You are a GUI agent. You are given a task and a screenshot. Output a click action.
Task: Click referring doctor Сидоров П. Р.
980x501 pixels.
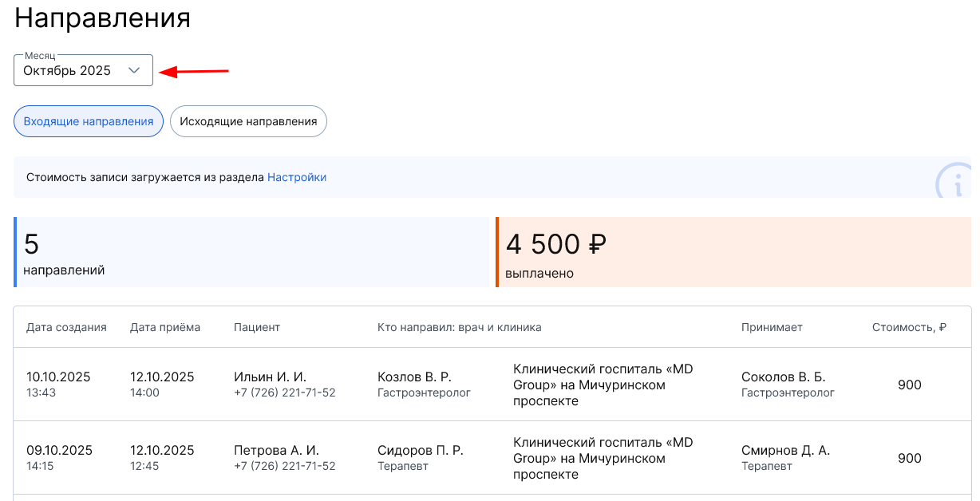tap(420, 450)
